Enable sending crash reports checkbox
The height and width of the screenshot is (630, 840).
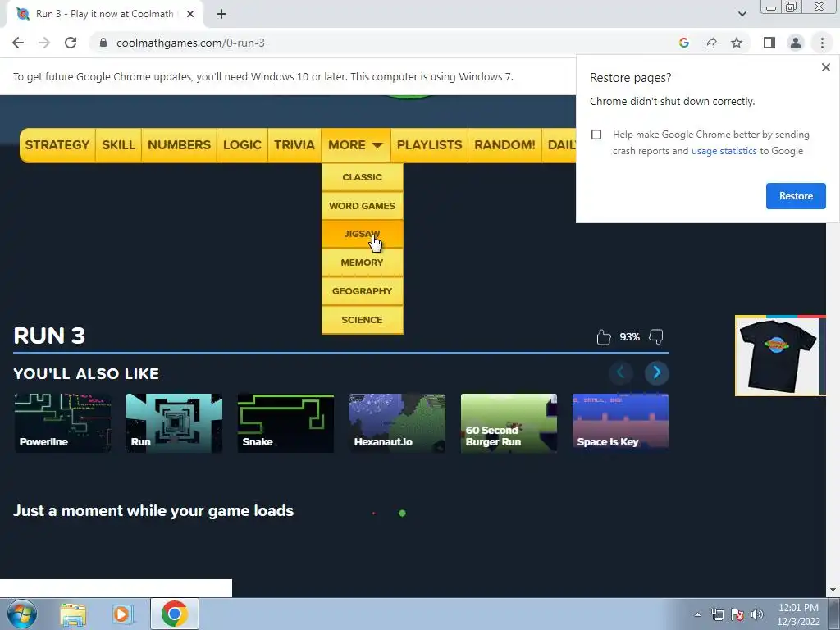point(596,135)
